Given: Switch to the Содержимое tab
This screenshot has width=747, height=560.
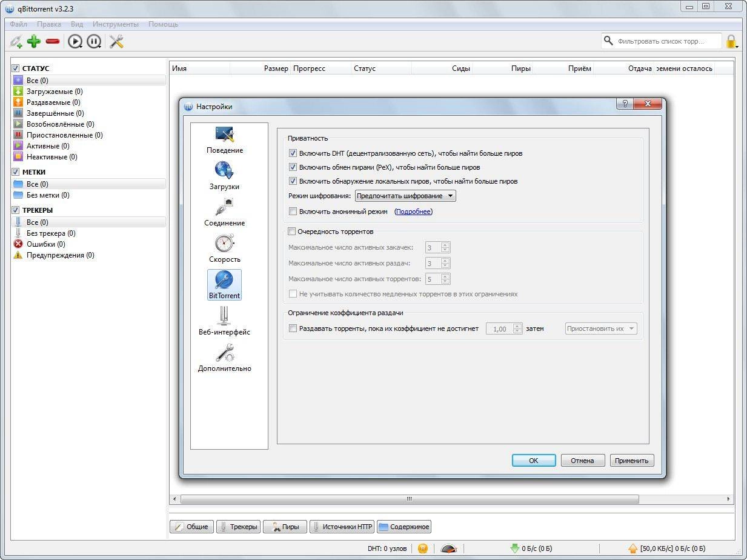Looking at the screenshot, I should (404, 527).
